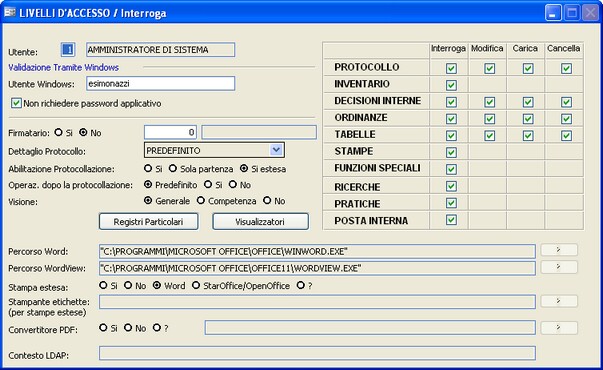This screenshot has width=603, height=370.
Task: Toggle PRATICHE Interroga checkbox
Action: [451, 203]
